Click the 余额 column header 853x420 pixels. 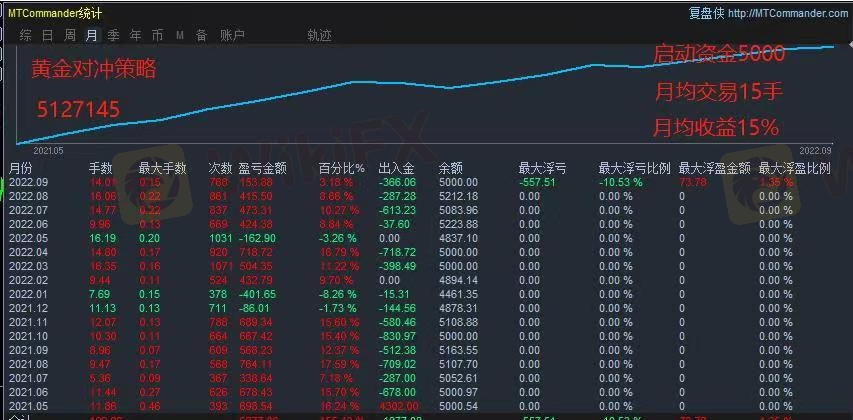[x=451, y=168]
